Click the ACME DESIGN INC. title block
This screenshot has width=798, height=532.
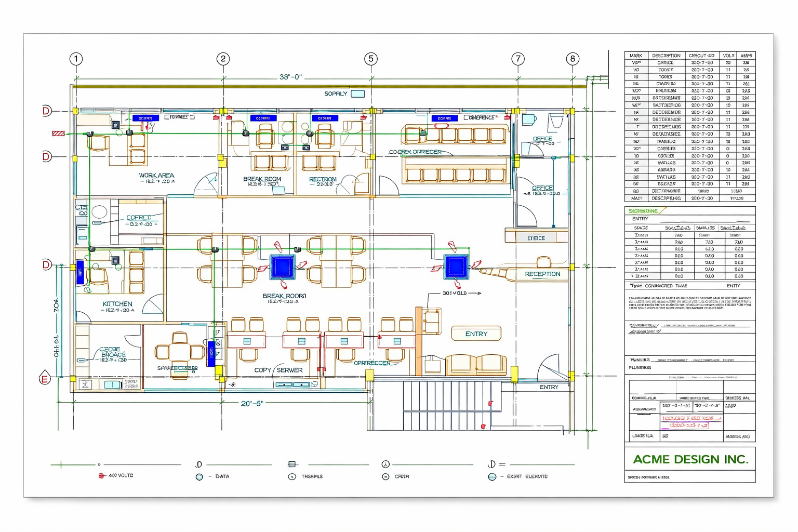(690, 459)
